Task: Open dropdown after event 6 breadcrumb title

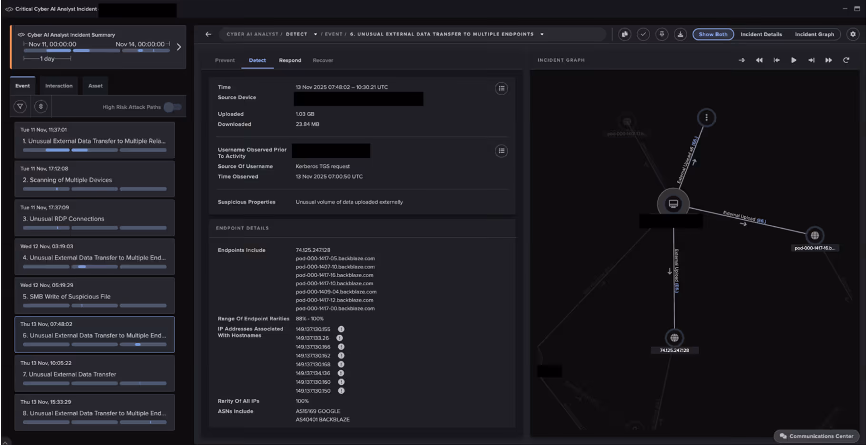Action: (x=542, y=34)
